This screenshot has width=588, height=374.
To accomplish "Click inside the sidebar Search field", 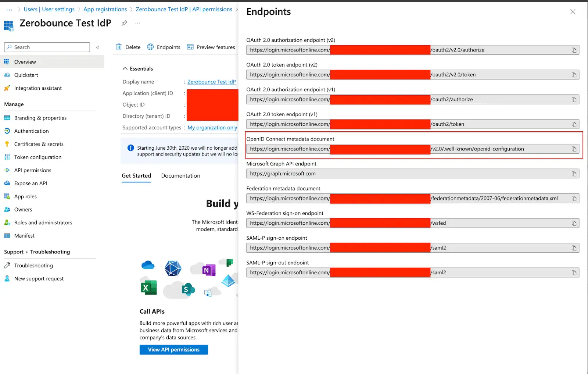I will coord(47,47).
